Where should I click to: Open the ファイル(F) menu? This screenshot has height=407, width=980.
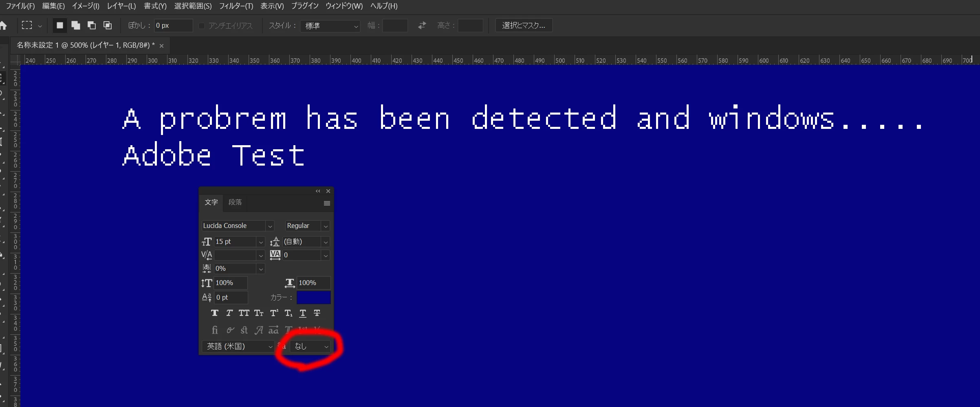(x=20, y=6)
